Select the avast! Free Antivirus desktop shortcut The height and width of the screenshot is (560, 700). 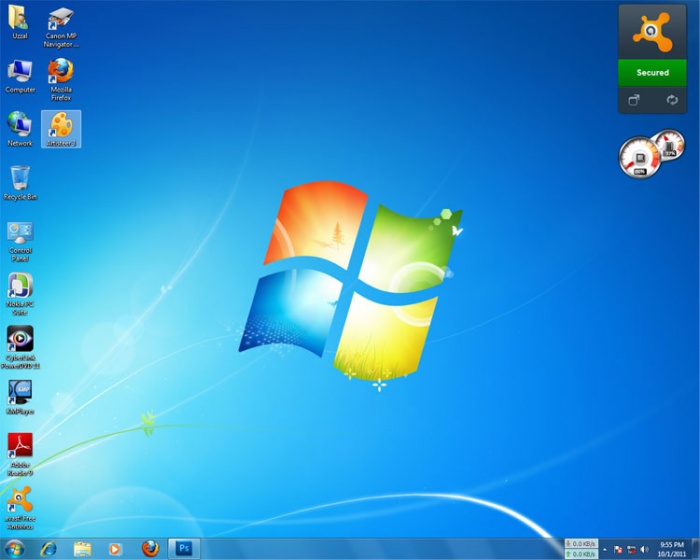pyautogui.click(x=20, y=508)
